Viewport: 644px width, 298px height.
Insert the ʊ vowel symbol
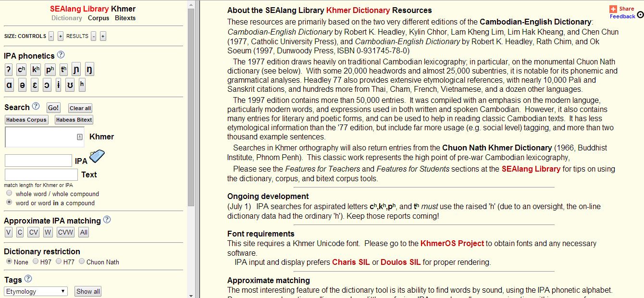70,85
